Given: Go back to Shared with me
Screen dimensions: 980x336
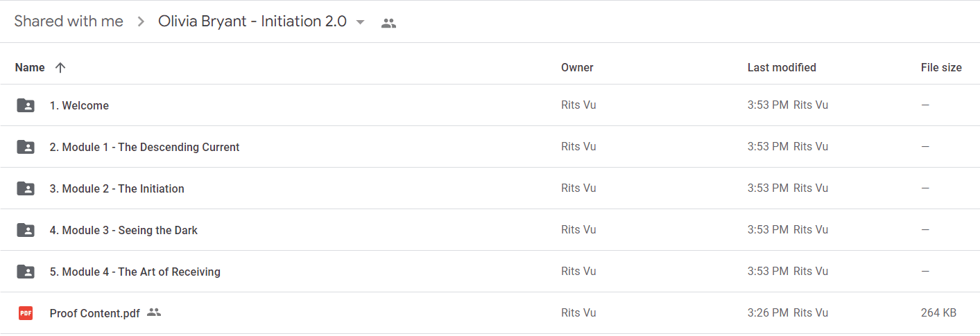Looking at the screenshot, I should 69,21.
